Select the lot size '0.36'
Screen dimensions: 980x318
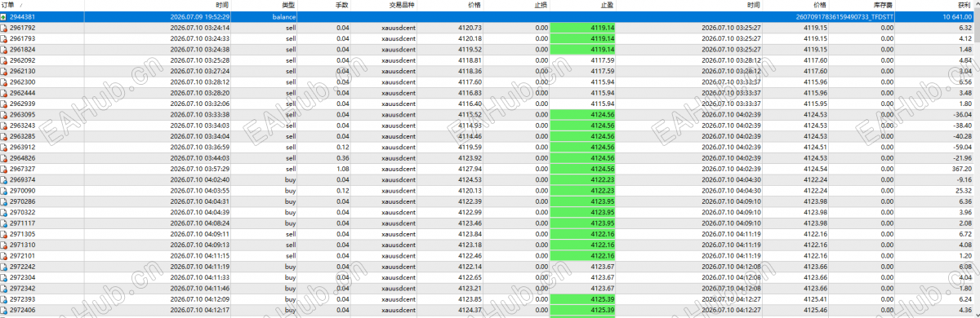(x=343, y=158)
